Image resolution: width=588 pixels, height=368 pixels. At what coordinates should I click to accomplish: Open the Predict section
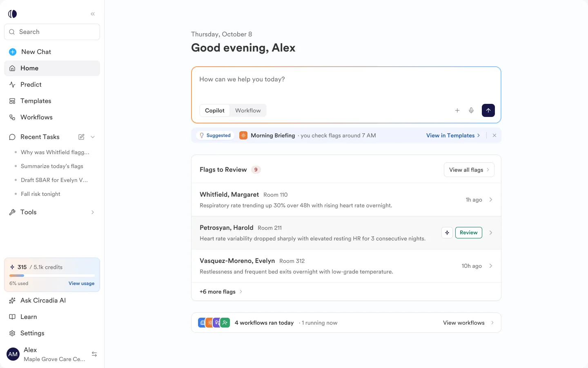[x=52, y=85]
